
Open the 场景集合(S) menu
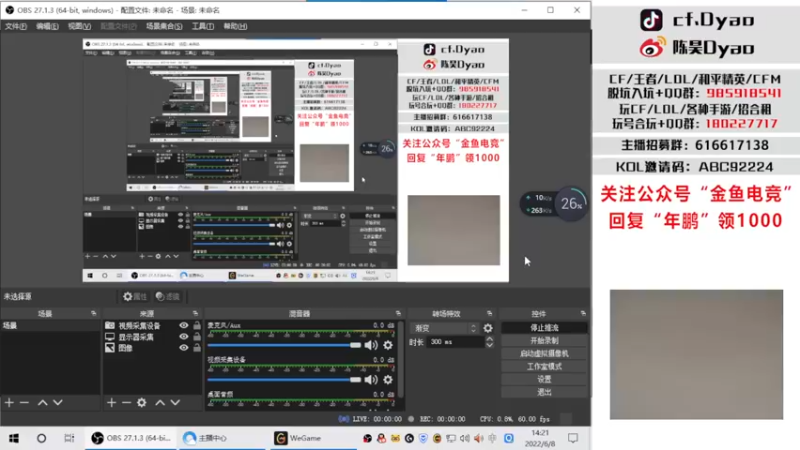[x=164, y=26]
